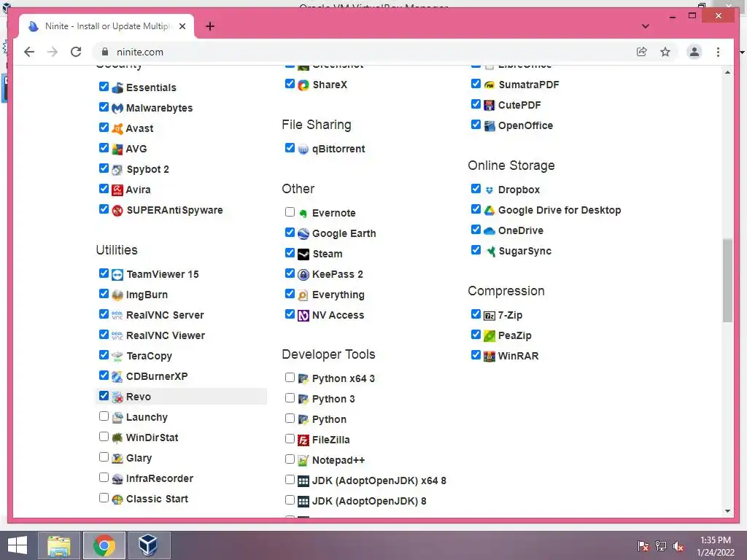Close the Ninite tab

182,26
